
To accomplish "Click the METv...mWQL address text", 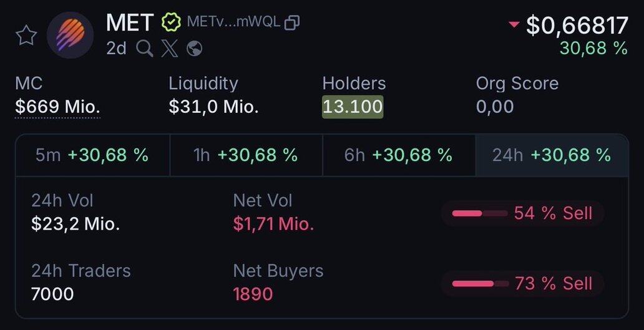I will point(233,23).
